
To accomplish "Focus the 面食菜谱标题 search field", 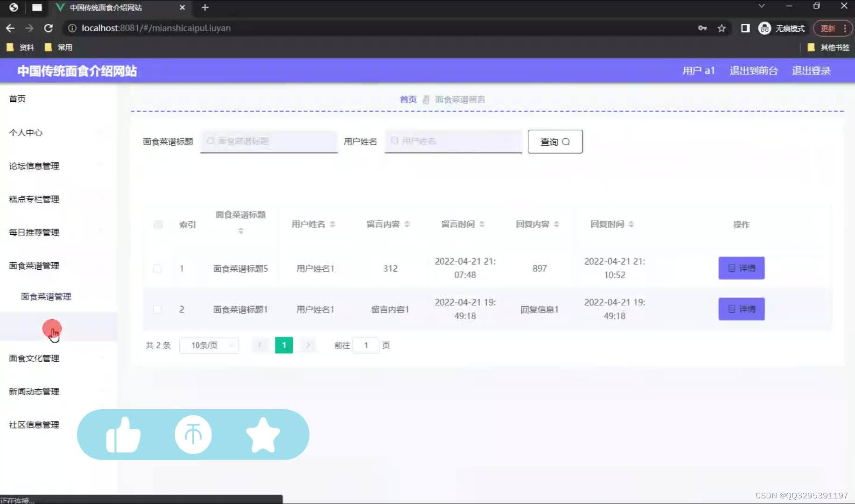I will click(x=269, y=141).
